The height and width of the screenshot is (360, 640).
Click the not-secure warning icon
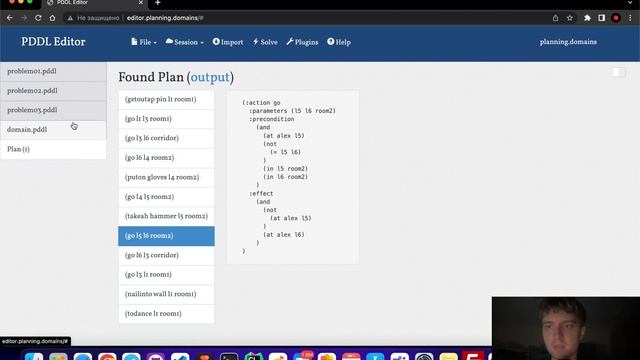click(70, 18)
